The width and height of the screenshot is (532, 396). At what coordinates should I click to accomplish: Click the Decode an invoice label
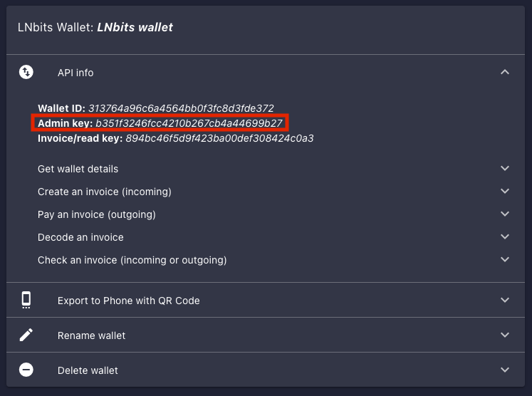click(x=80, y=237)
